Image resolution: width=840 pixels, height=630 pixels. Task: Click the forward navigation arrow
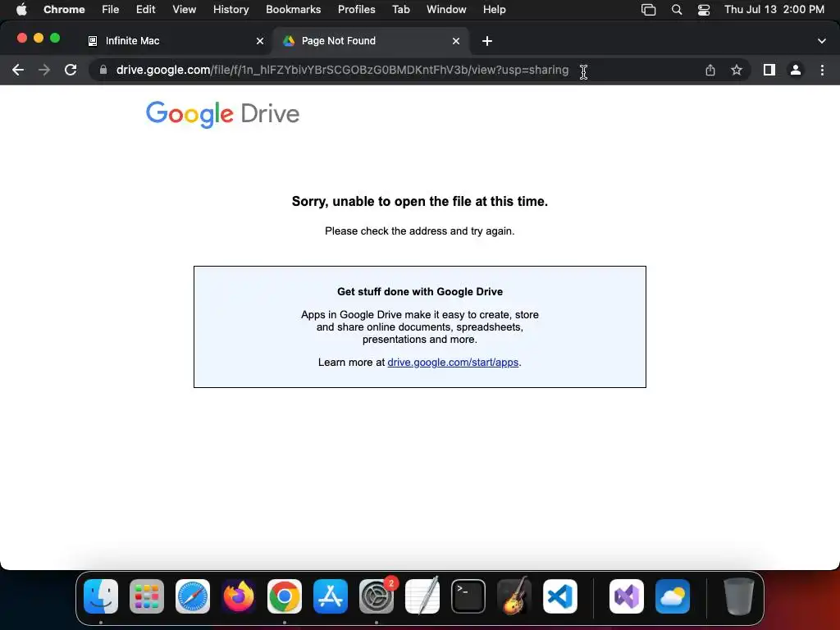tap(44, 71)
